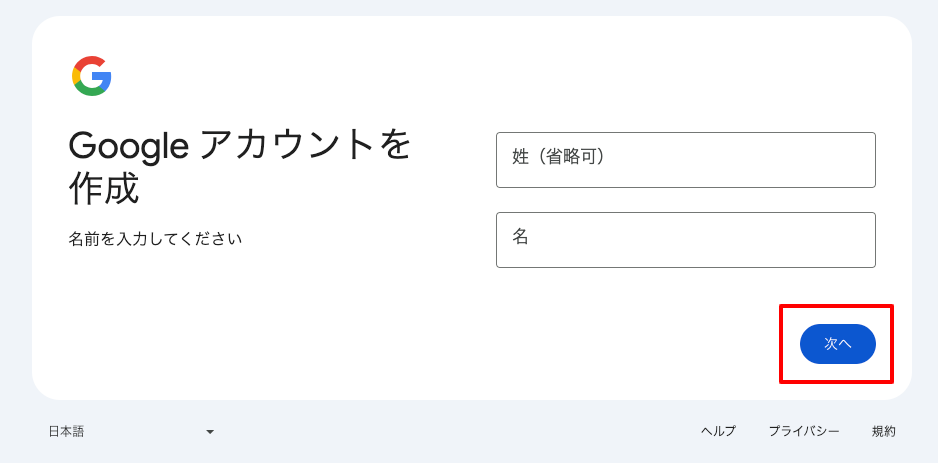
Task: Open the 規約 link
Action: tap(884, 431)
